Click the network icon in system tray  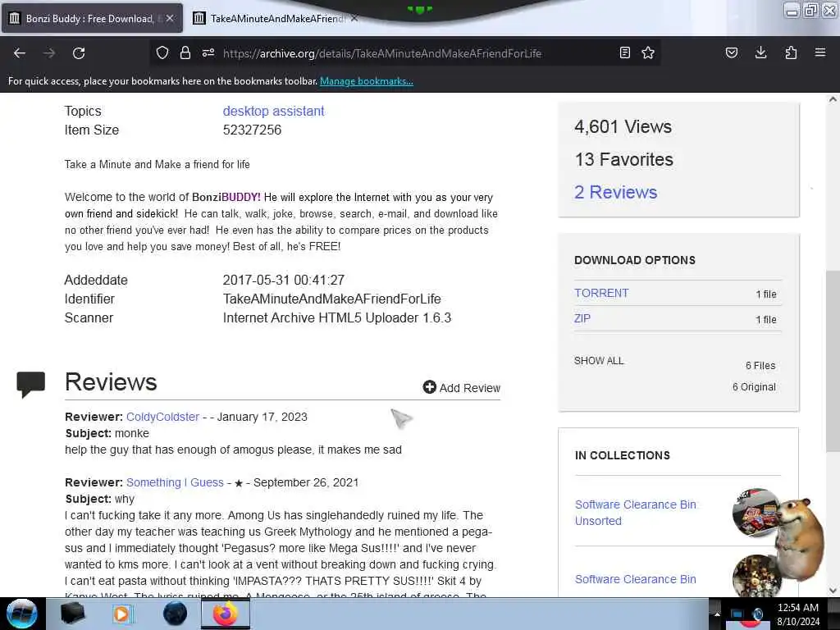[x=737, y=614]
